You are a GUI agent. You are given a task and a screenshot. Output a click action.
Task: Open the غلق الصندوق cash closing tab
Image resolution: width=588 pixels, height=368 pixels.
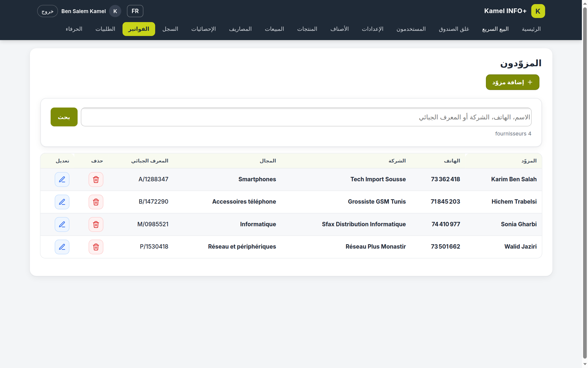click(x=454, y=29)
